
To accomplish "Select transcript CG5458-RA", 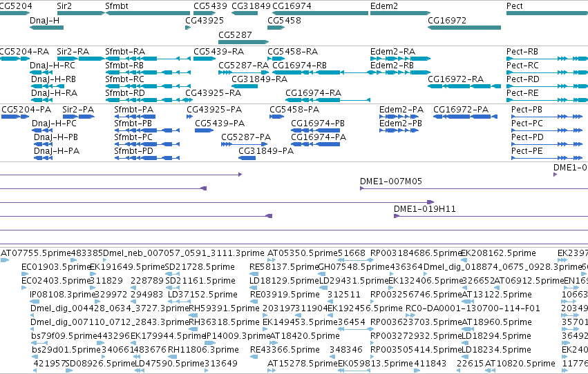I will (292, 52).
